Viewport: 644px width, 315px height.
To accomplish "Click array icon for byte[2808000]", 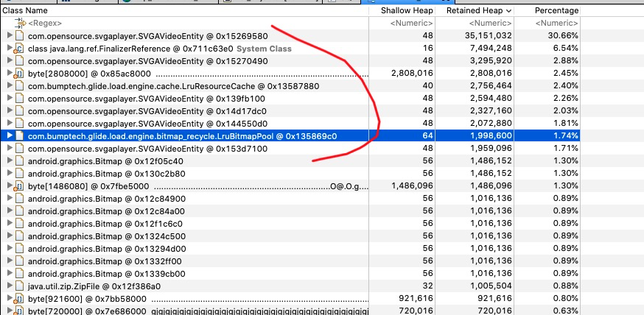I will coord(20,74).
